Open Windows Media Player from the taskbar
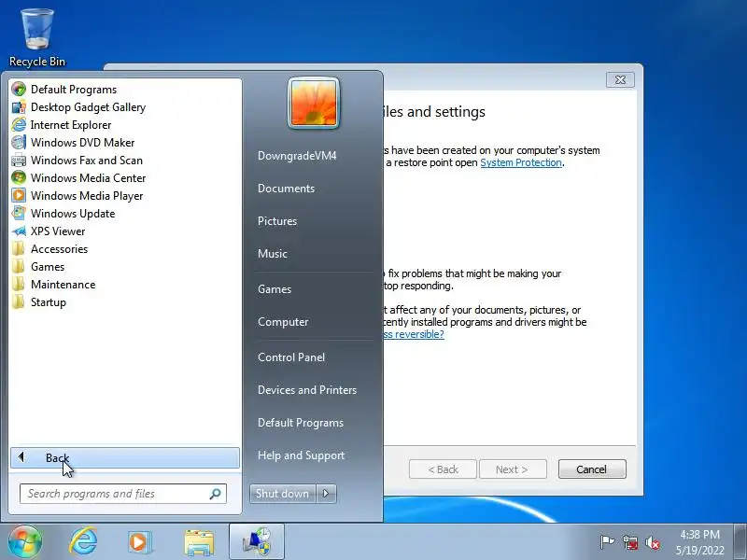The image size is (747, 560). pyautogui.click(x=139, y=541)
